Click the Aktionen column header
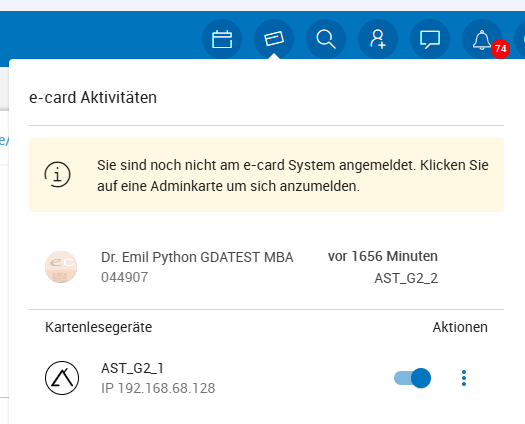This screenshot has height=424, width=525. [x=460, y=327]
